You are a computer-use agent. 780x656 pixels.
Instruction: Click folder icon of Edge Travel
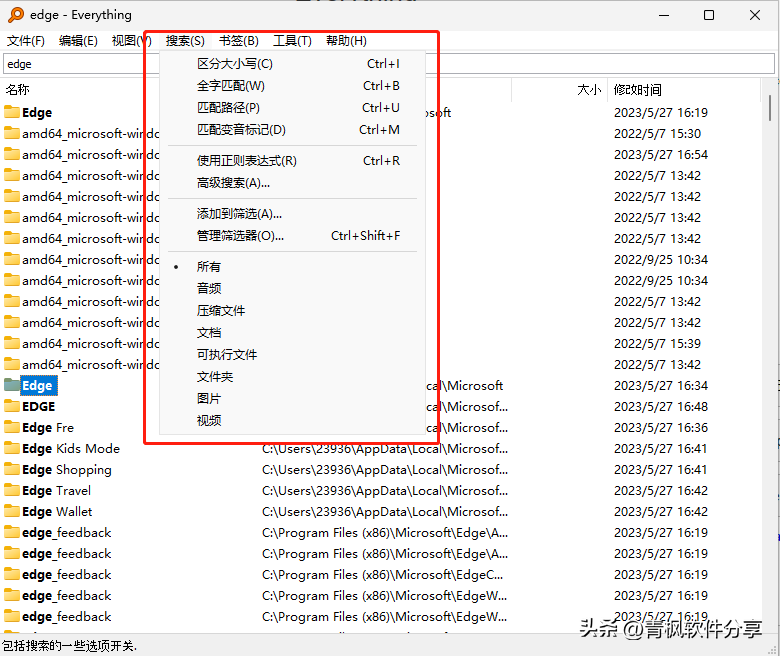point(11,490)
